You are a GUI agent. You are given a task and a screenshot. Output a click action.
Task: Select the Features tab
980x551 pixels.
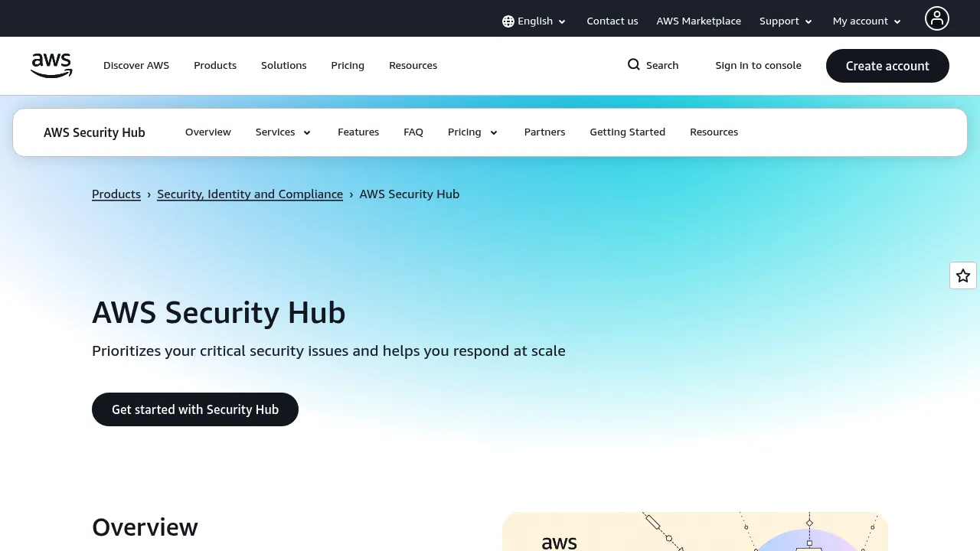tap(358, 132)
